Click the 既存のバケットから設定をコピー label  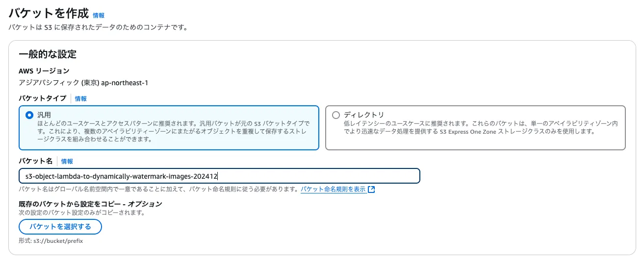click(90, 204)
